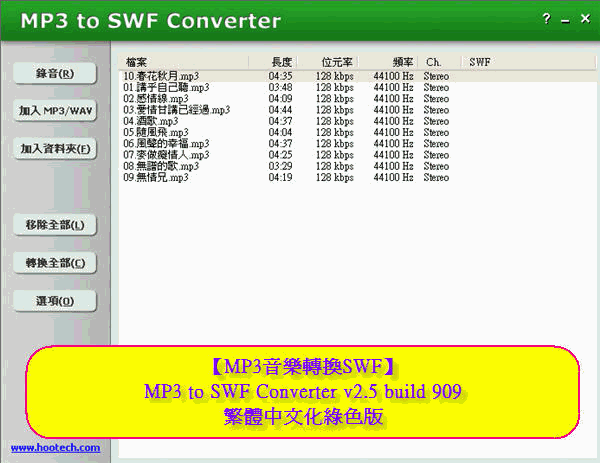Screen dimensions: 600x463
Task: Start conversion with 轉換全部(C) button
Action: [x=56, y=263]
